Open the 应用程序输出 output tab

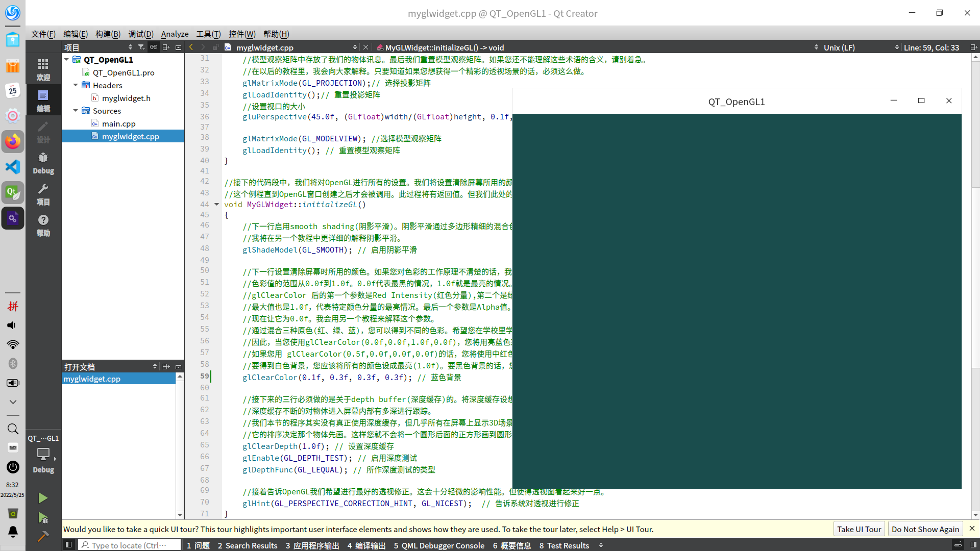click(312, 545)
